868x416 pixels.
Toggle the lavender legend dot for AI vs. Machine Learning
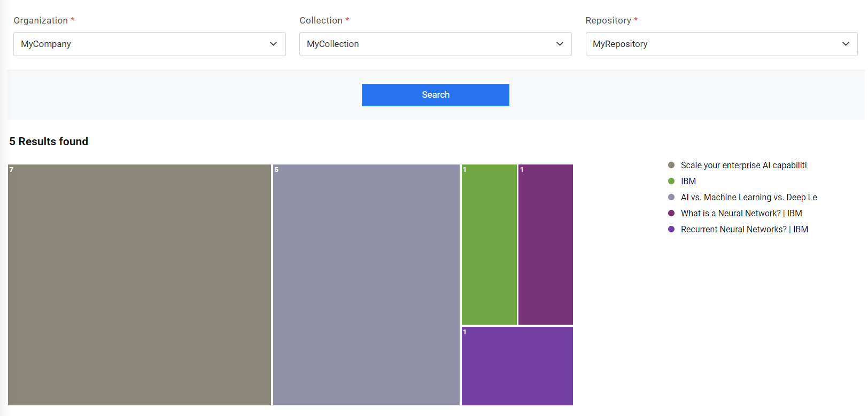tap(671, 197)
